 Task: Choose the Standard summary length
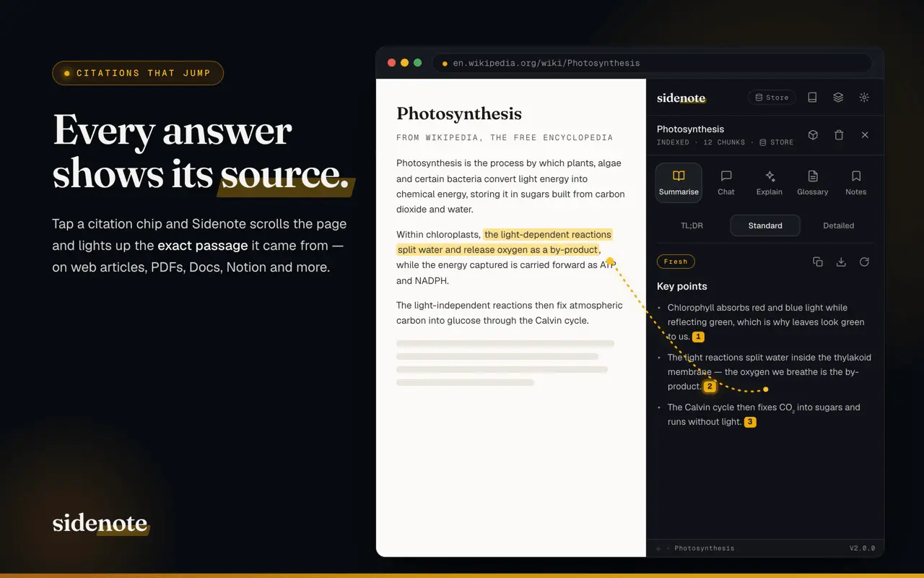pos(765,225)
